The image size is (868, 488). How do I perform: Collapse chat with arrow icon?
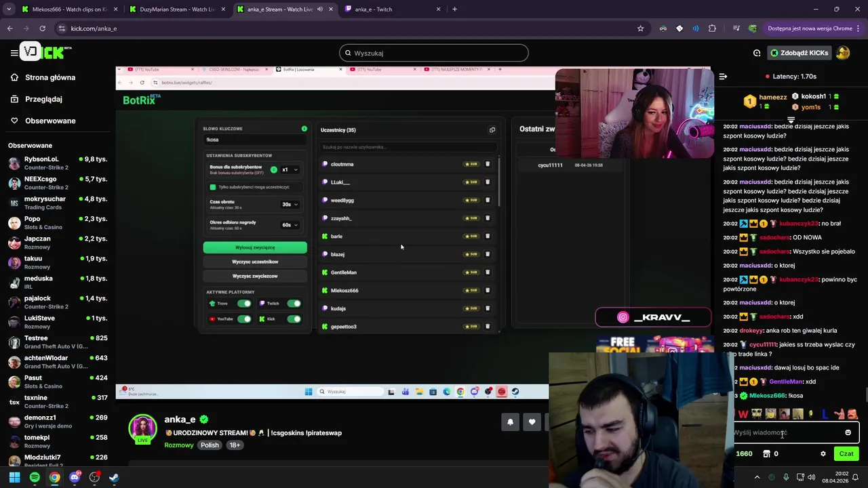(x=723, y=77)
